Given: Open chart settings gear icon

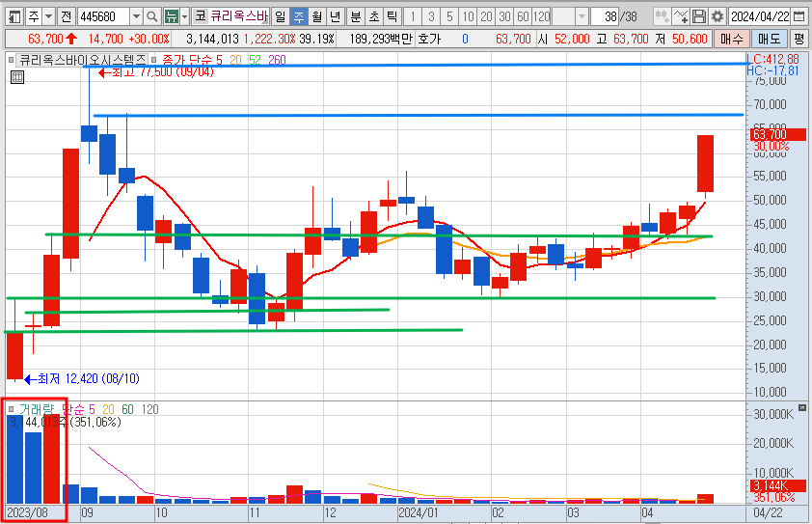Looking at the screenshot, I should (717, 17).
